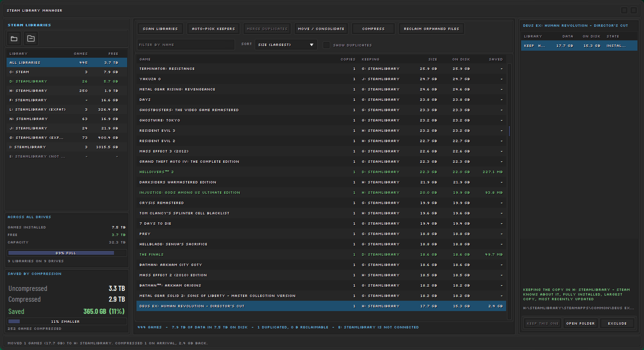This screenshot has height=350, width=644.
Task: Click the Compress button
Action: tap(373, 29)
